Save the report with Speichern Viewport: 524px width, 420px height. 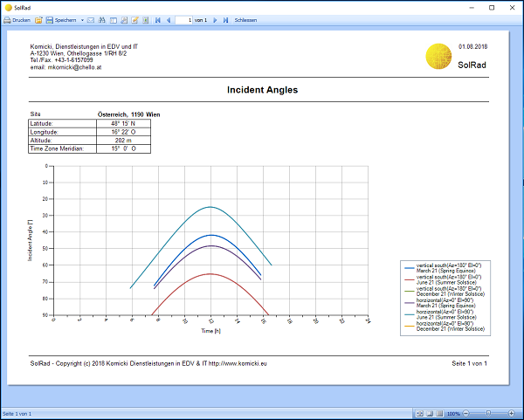[61, 19]
